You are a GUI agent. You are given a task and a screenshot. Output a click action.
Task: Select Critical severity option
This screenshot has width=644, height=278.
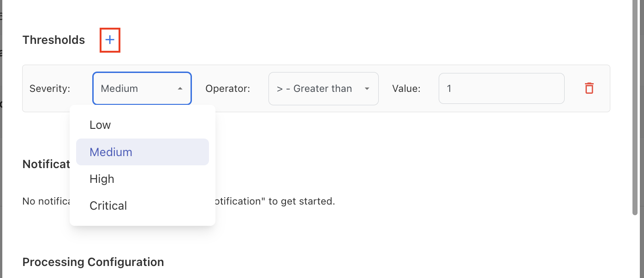[x=108, y=205]
